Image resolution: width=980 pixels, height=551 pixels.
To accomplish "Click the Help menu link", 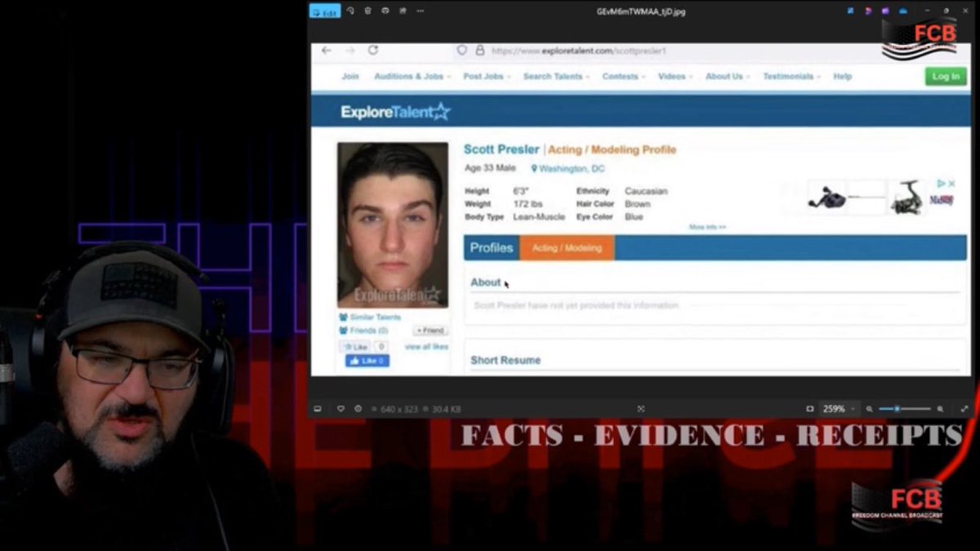I will coord(842,76).
